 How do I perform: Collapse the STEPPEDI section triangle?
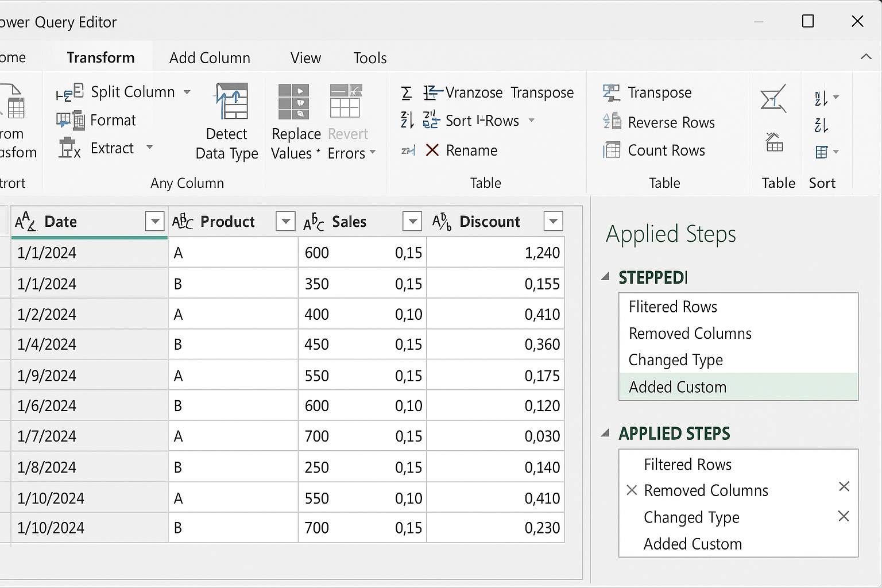[x=605, y=277]
